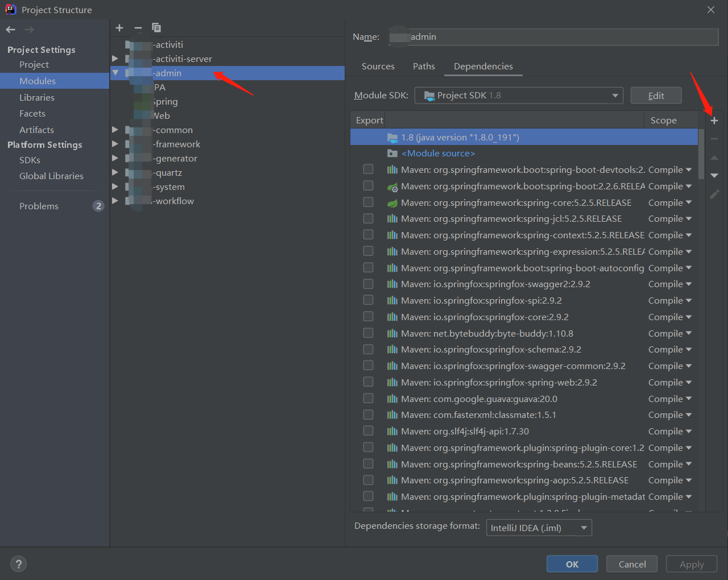Click the Edit button next to Project SDK
Image resolution: width=728 pixels, height=580 pixels.
pyautogui.click(x=656, y=95)
